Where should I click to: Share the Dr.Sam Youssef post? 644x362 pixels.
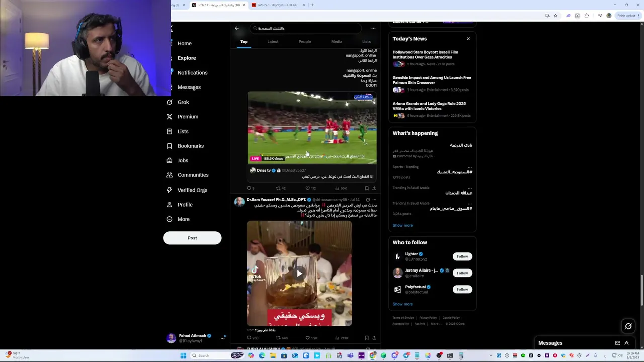click(374, 338)
